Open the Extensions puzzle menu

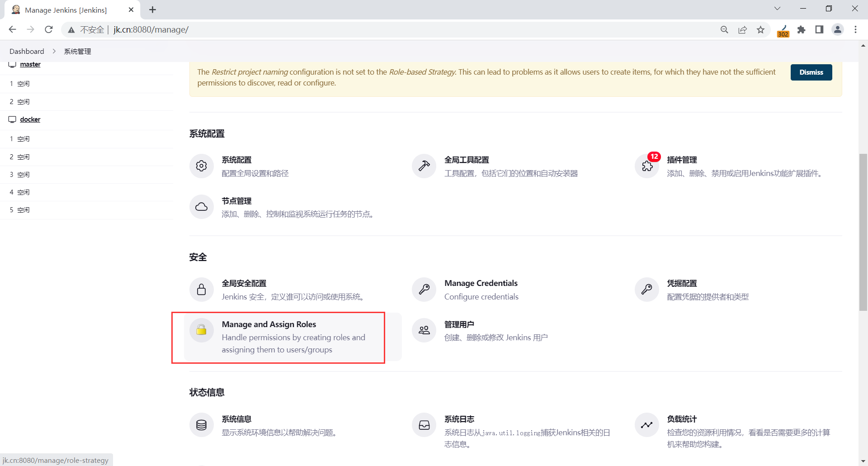point(802,29)
